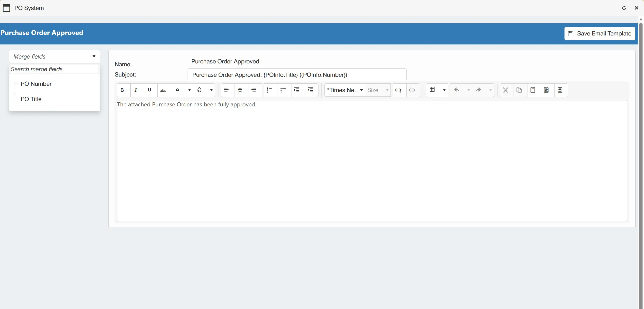The image size is (644, 309).
Task: Open the background color dropdown arrow
Action: 211,90
